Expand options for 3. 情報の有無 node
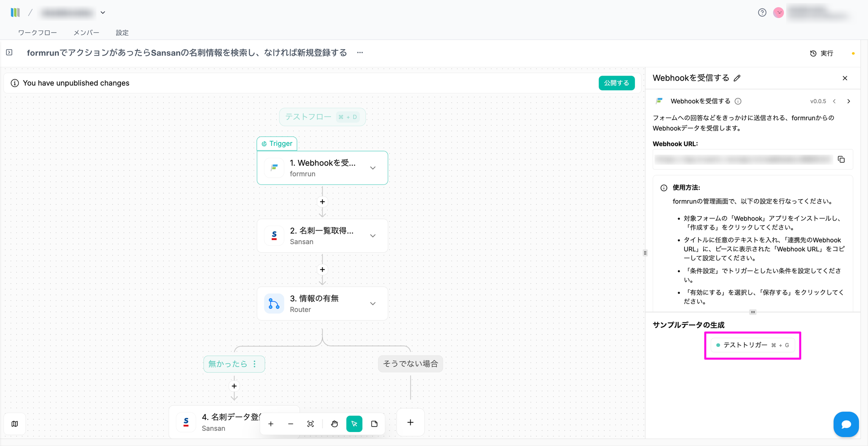The image size is (868, 446). (373, 304)
